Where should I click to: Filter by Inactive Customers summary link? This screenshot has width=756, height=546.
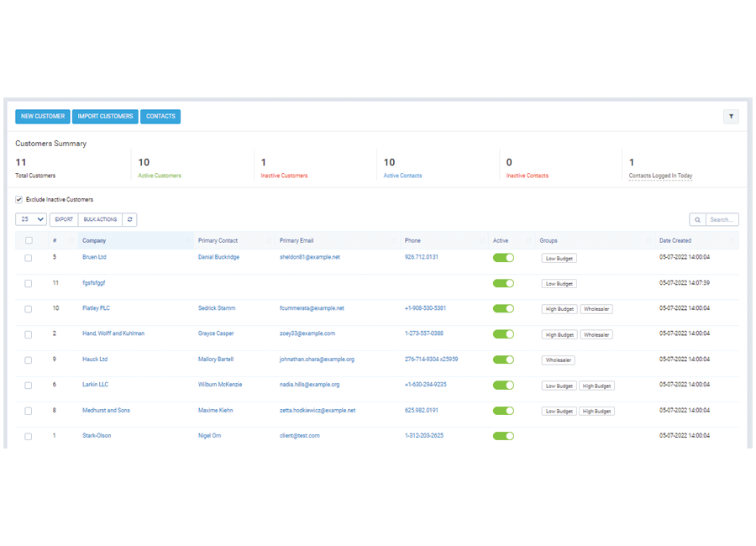click(x=284, y=176)
